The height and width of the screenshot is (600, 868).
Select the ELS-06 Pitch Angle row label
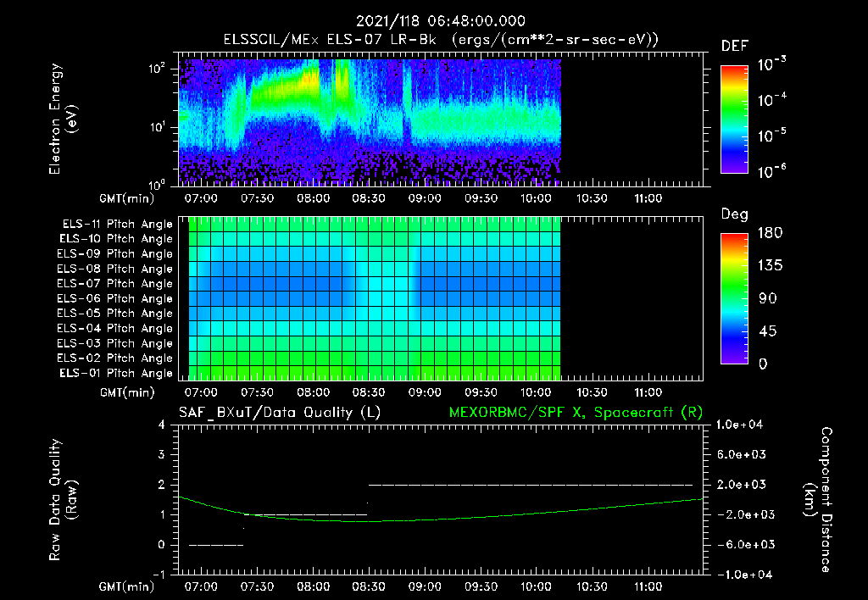114,298
